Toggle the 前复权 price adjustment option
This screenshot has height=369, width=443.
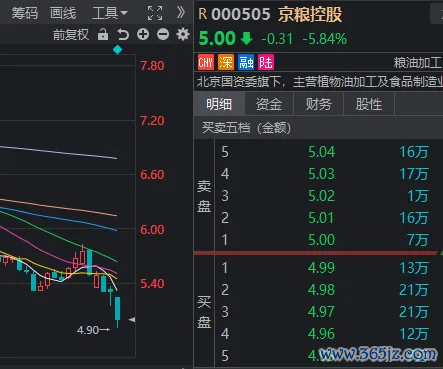[x=71, y=35]
